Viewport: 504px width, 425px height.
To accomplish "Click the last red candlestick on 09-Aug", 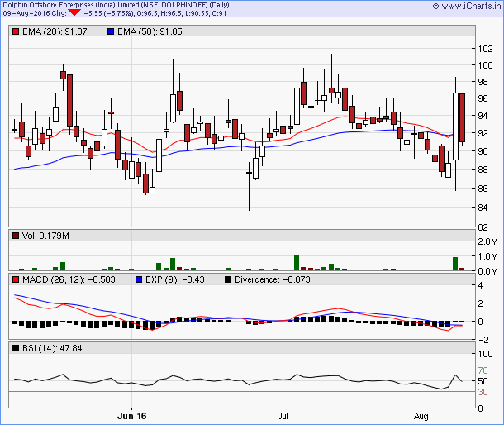I will (x=462, y=117).
